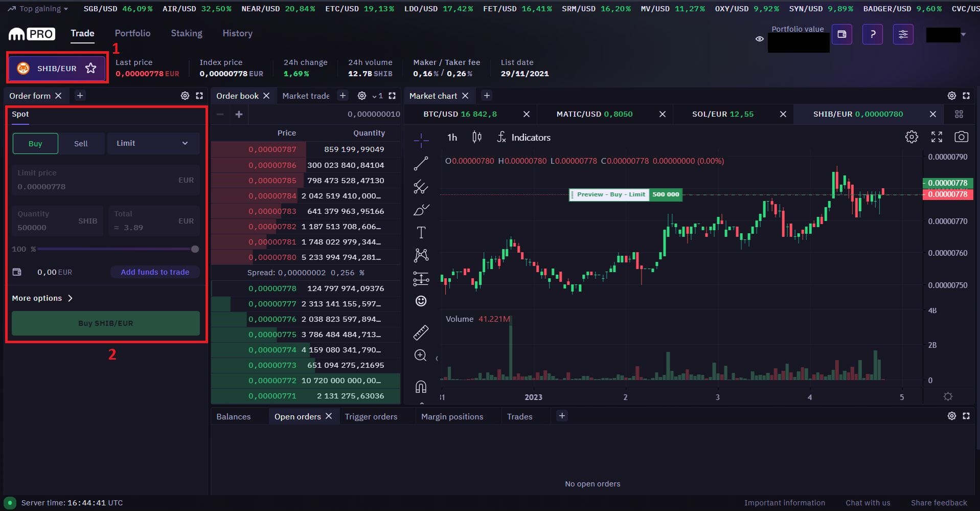Increase order book price precision plus

pos(239,114)
